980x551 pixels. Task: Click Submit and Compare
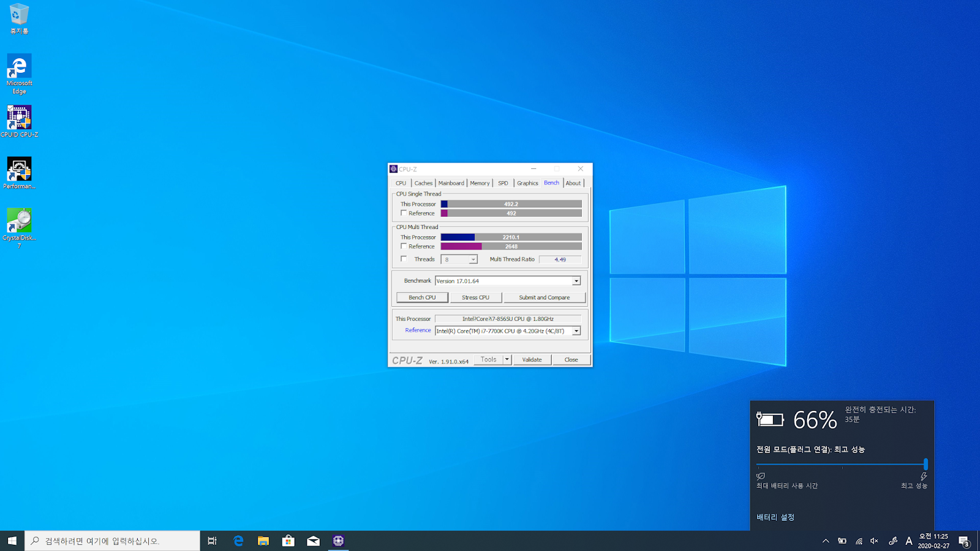pos(545,298)
